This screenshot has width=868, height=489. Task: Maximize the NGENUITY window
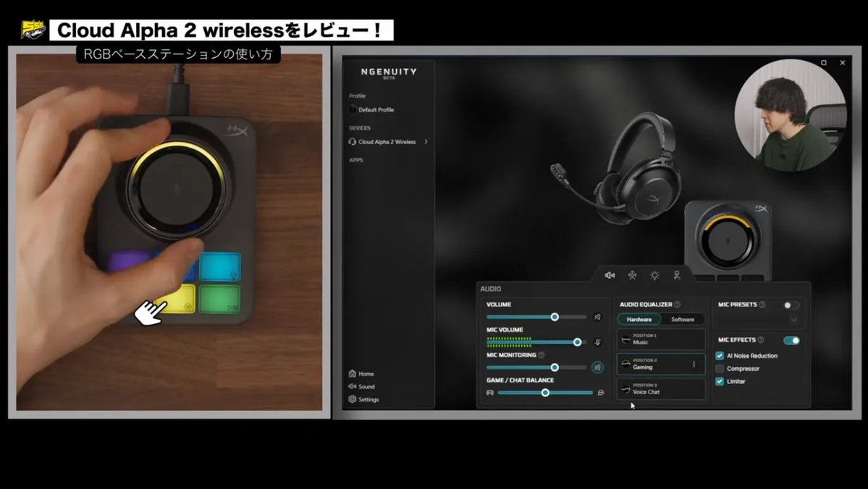[824, 63]
